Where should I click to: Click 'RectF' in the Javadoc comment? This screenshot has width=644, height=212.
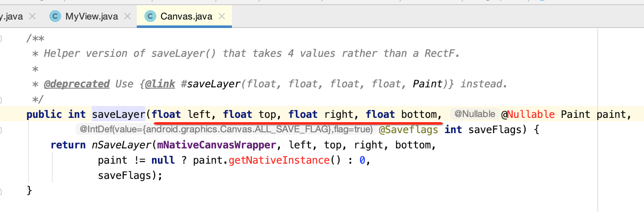[x=442, y=53]
